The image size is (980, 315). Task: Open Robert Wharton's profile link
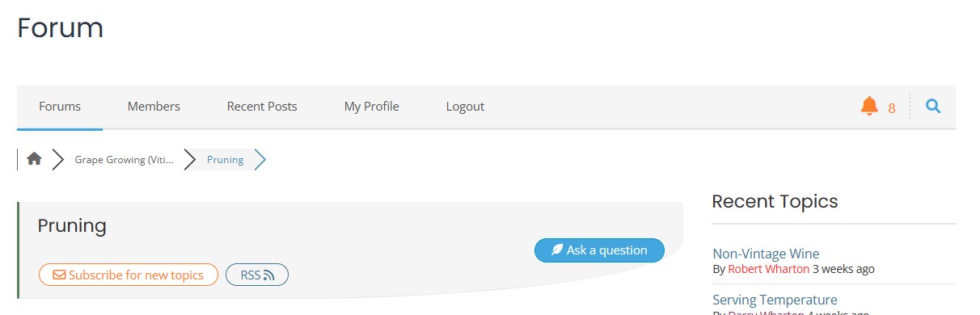coord(768,269)
